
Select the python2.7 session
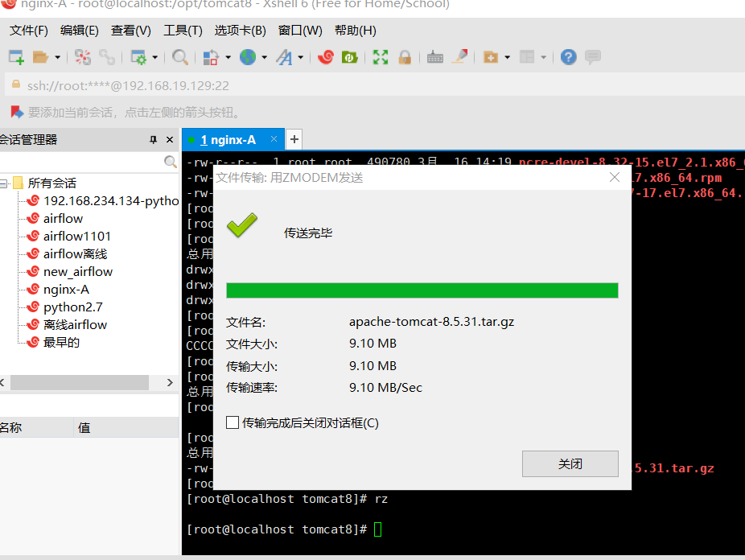[x=64, y=307]
